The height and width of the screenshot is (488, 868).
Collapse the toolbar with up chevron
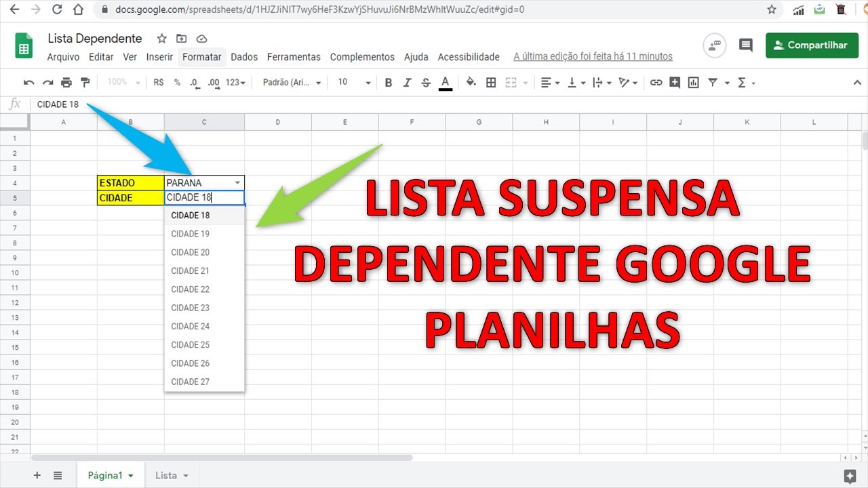pos(857,83)
